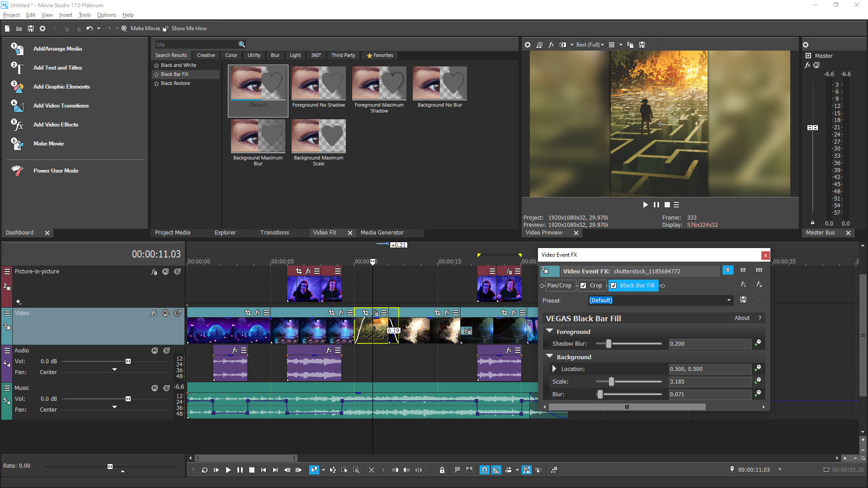
Task: Uncheck the Crop checkbox in Video Event FX
Action: [583, 285]
